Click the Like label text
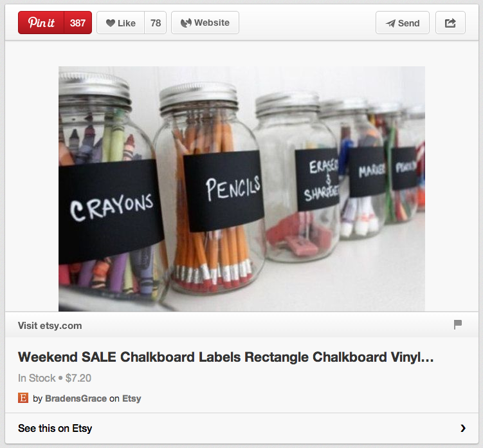Viewport: 483px width, 448px height. click(127, 23)
